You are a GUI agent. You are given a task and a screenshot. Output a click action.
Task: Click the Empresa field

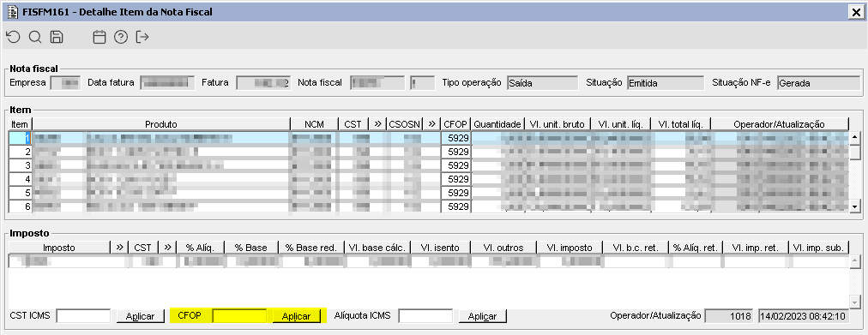click(65, 83)
